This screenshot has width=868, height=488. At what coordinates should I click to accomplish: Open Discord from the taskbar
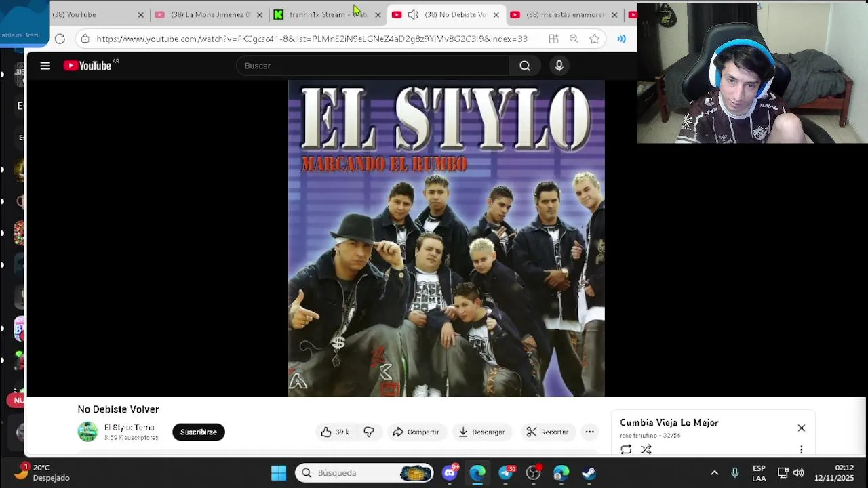coord(450,473)
